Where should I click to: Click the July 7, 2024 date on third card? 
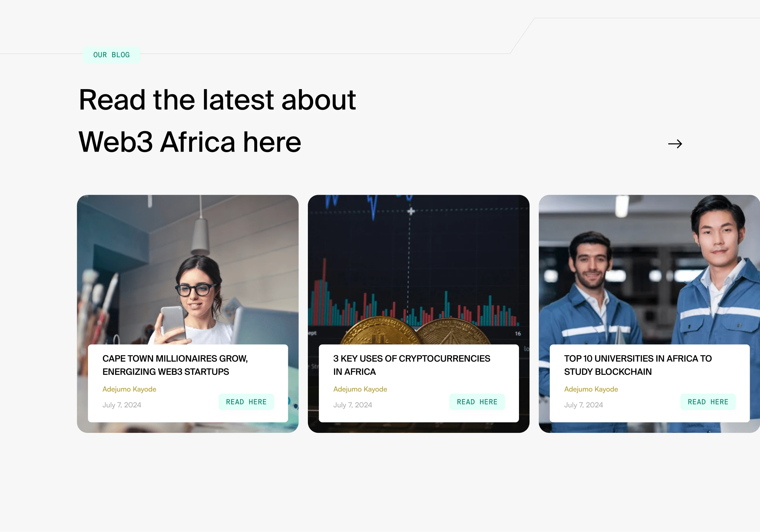583,405
